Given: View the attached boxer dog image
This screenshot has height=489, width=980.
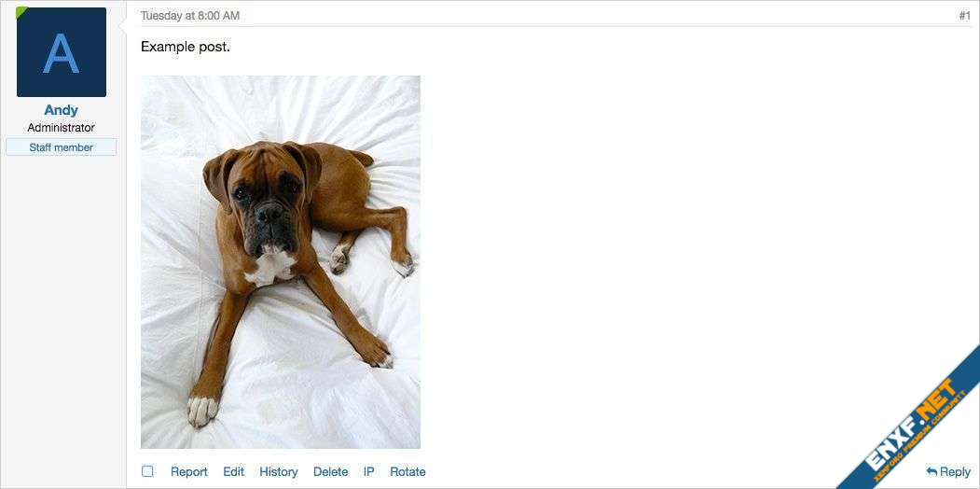Looking at the screenshot, I should (281, 262).
